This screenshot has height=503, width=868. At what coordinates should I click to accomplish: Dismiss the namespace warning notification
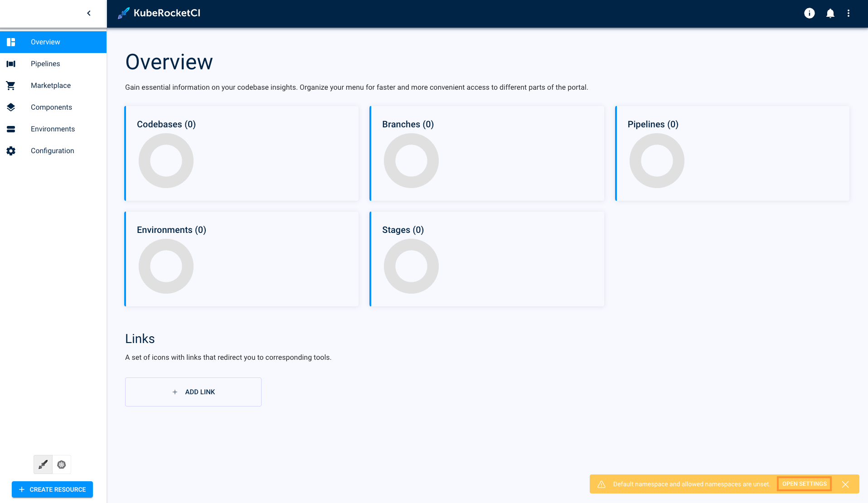(x=845, y=484)
